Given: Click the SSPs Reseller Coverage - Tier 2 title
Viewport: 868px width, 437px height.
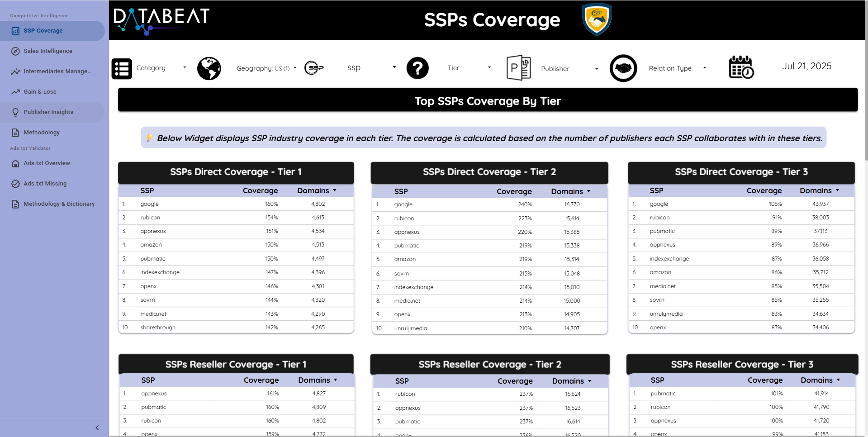Looking at the screenshot, I should point(490,364).
